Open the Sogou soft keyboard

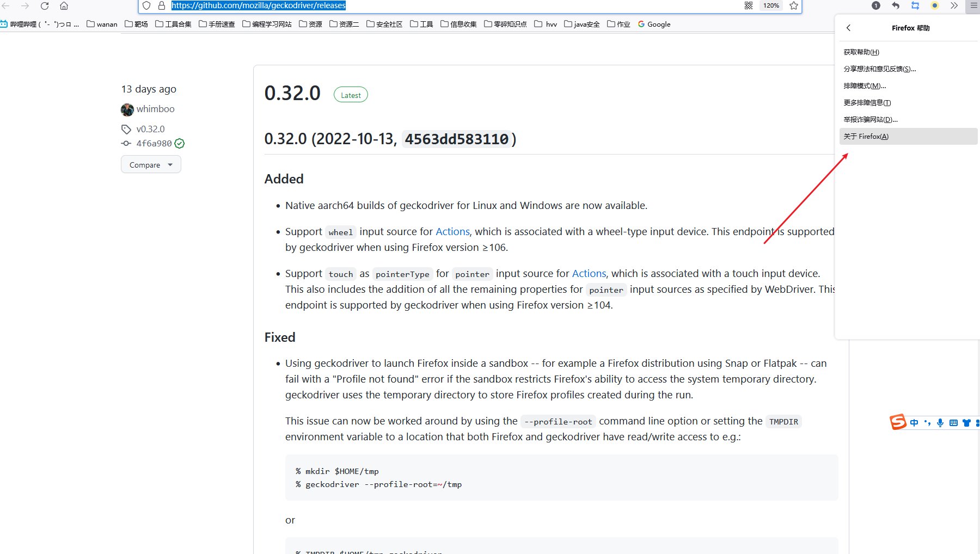953,423
